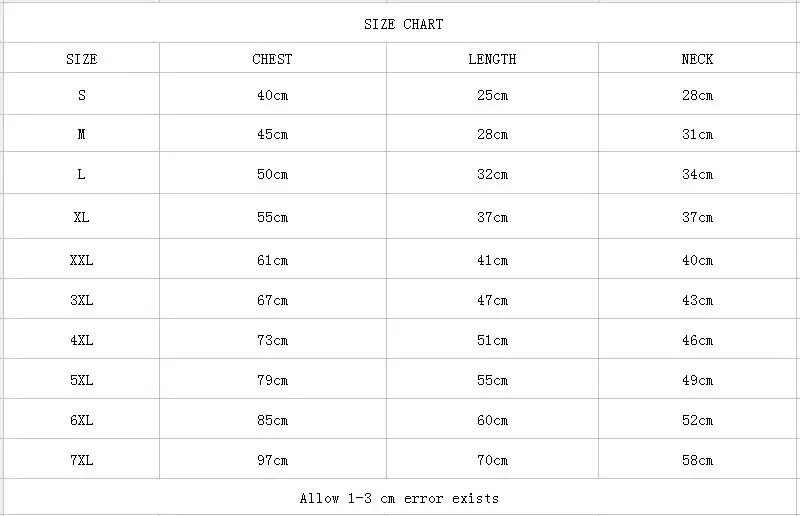
Task: Click the XL size label cell
Action: point(82,216)
